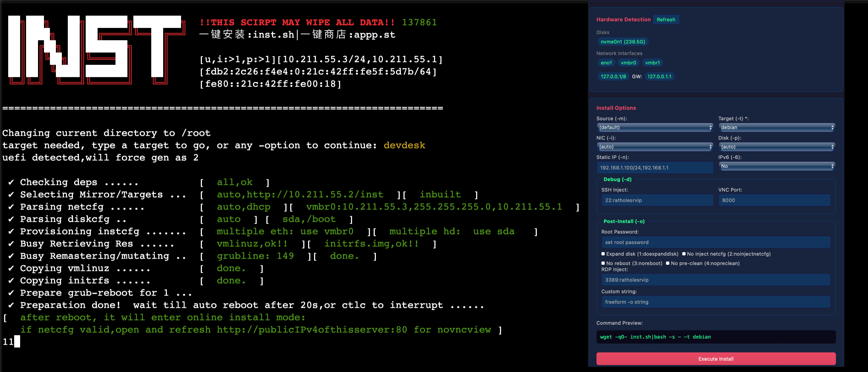The width and height of the screenshot is (868, 372).
Task: Click the gateway 127.0.0.1.1 chip
Action: coord(659,76)
